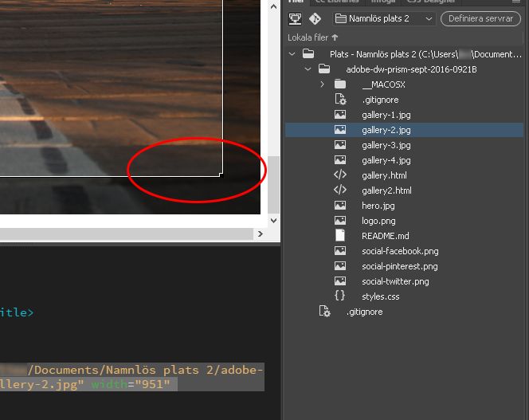Select the gallery-4.jpg file name
Screen dimensions: 529x420
[x=386, y=160]
